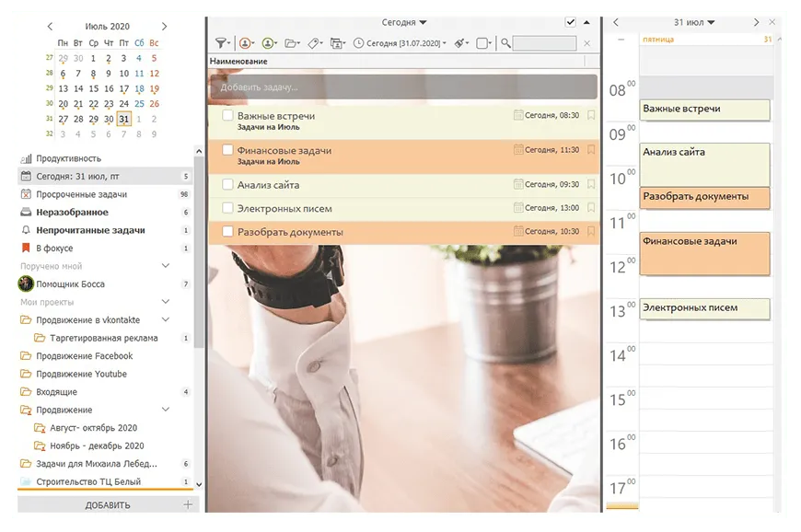Image resolution: width=801 pixels, height=532 pixels.
Task: Click the search magnifier icon
Action: point(505,43)
